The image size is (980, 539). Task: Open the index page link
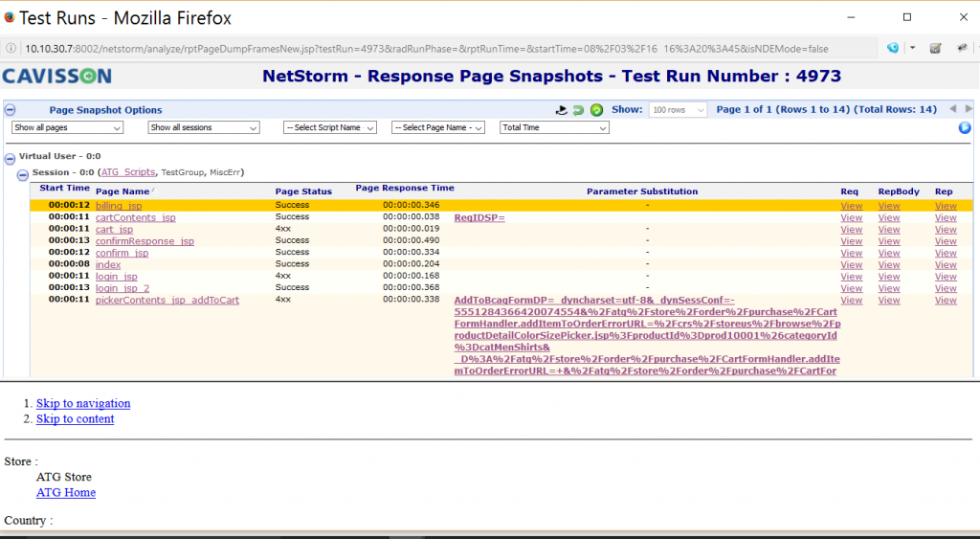108,264
